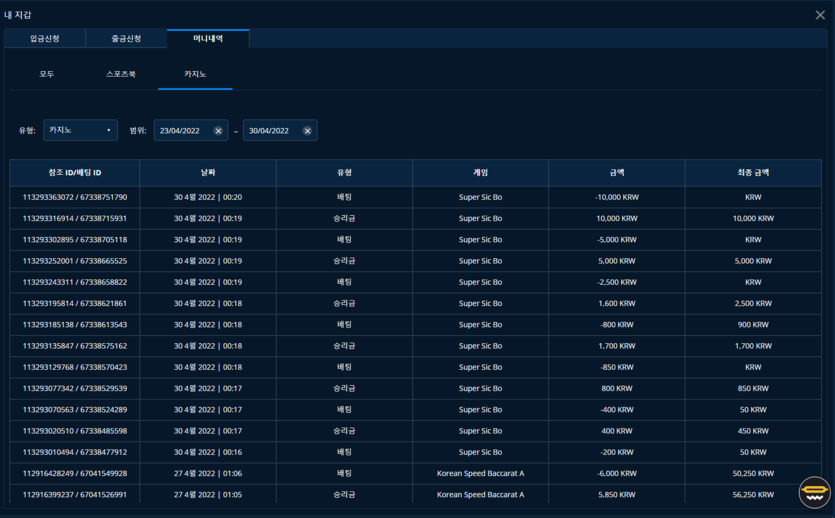Click the -5,000 KRW amount cell
The image size is (835, 518).
(617, 240)
